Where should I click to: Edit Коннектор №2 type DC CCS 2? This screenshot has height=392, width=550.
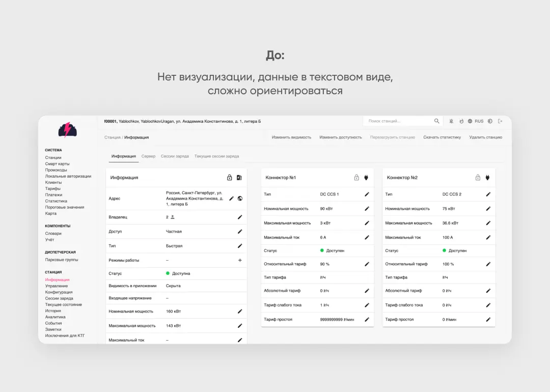point(488,194)
